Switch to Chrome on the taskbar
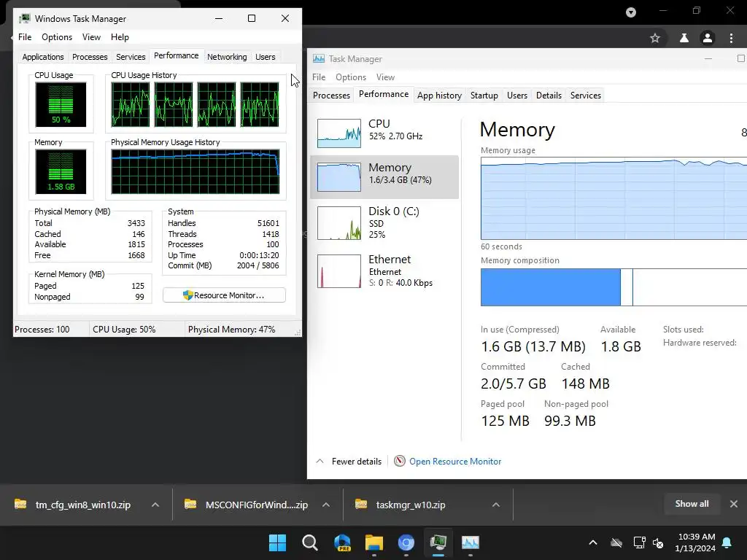The image size is (747, 560). [x=406, y=542]
